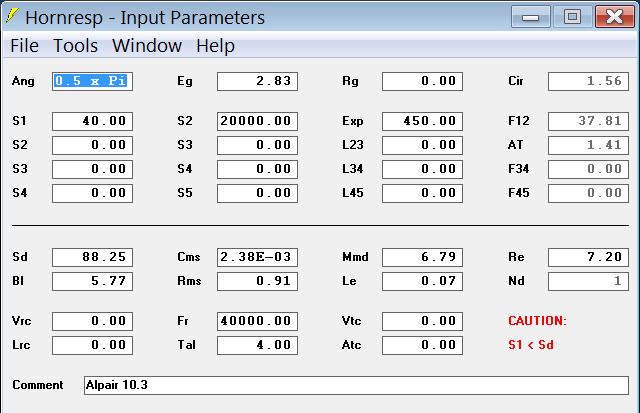Click the L45 input field

coord(422,193)
